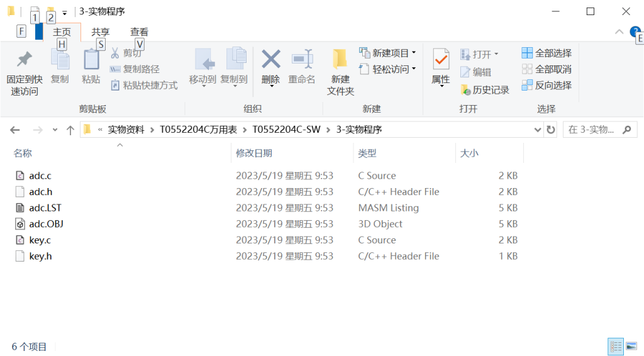Sort by Size column header
The height and width of the screenshot is (356, 644).
point(469,153)
